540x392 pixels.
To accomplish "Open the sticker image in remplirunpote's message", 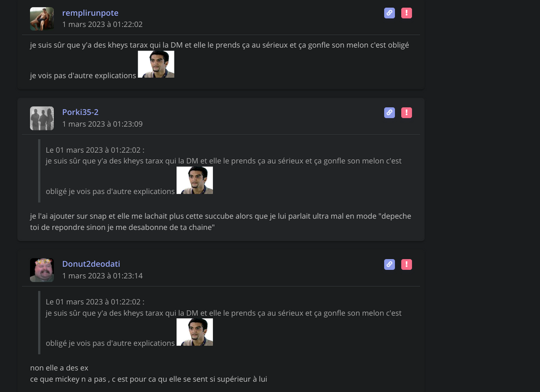I will [x=156, y=64].
